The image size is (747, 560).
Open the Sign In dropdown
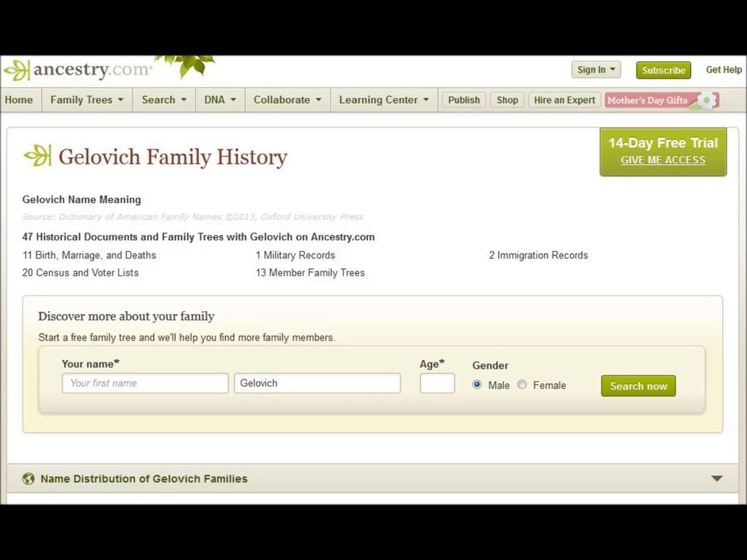[596, 69]
